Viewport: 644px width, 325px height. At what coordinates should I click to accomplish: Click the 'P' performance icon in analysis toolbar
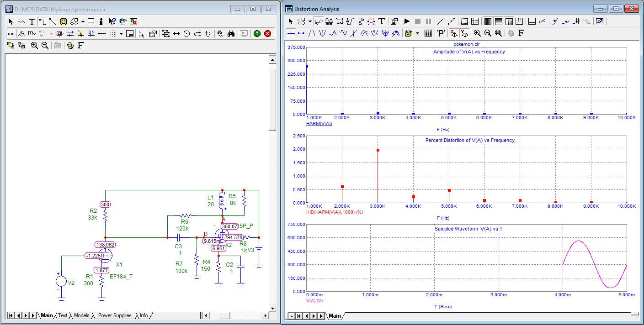tap(441, 33)
